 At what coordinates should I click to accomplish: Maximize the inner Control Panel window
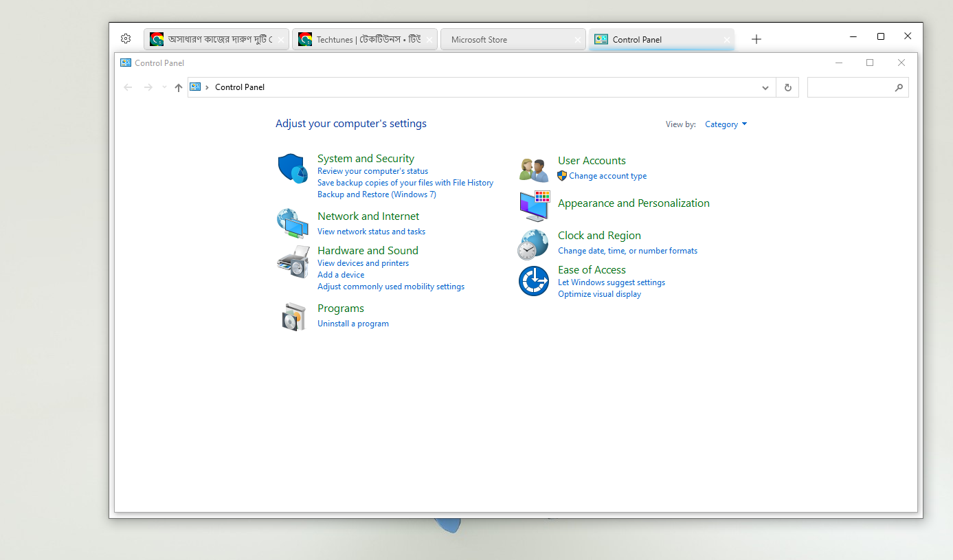point(870,63)
